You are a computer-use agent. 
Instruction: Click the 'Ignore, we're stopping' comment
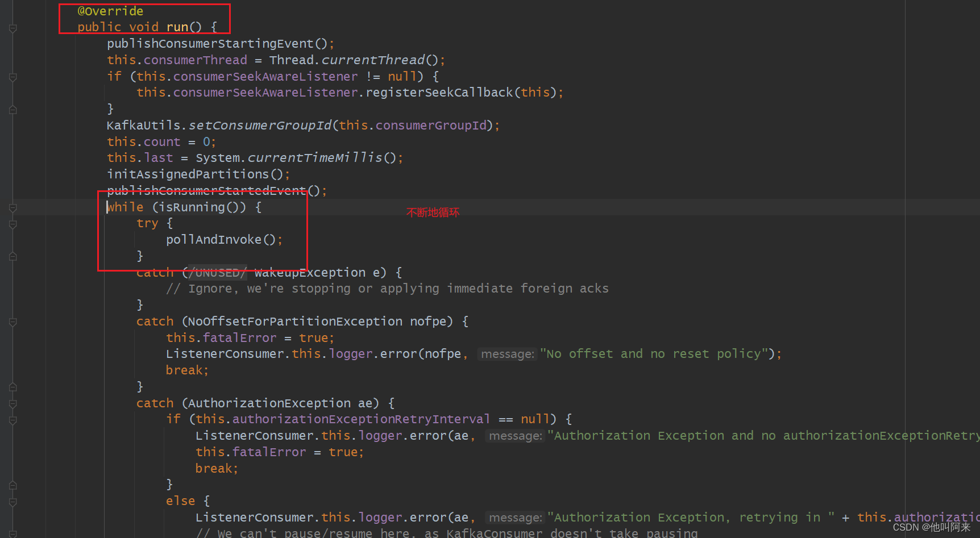(x=387, y=289)
